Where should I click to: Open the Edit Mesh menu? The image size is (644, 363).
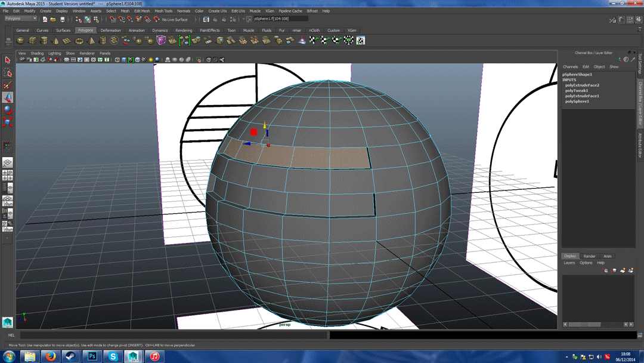tap(142, 11)
